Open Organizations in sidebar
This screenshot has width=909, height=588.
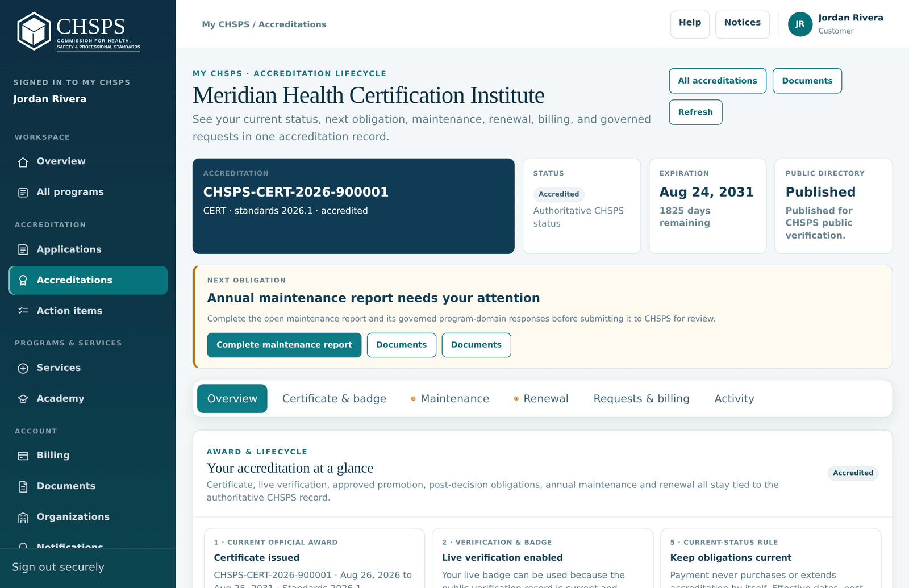click(x=88, y=516)
